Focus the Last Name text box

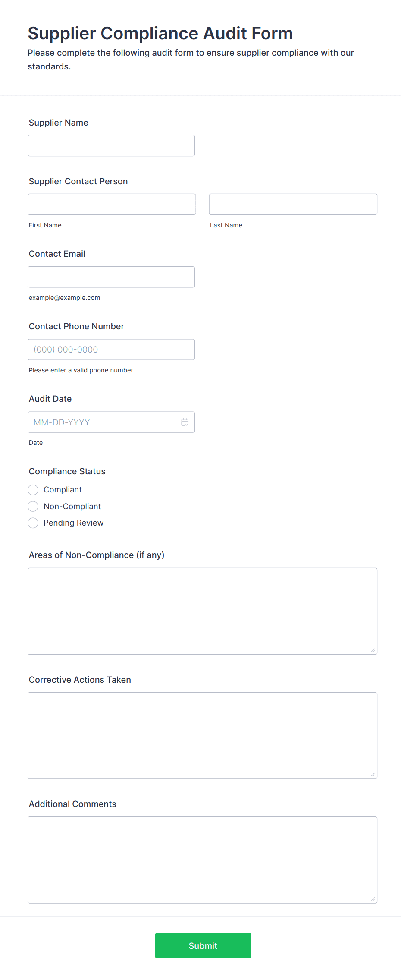(293, 205)
